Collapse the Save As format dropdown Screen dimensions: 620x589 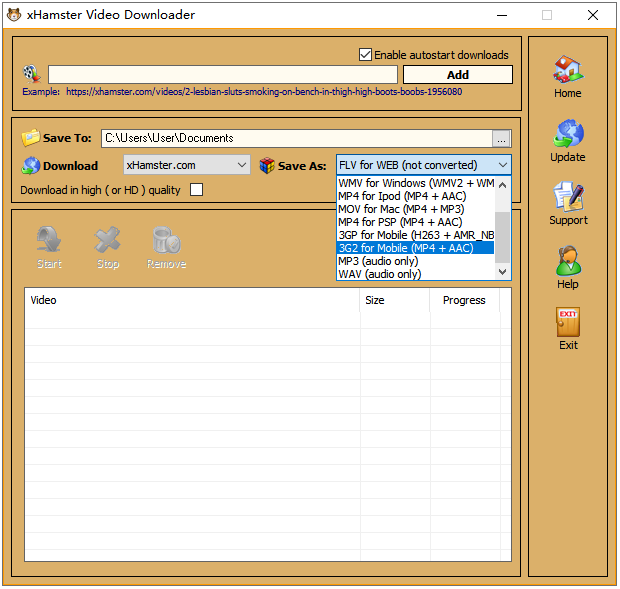(x=503, y=165)
